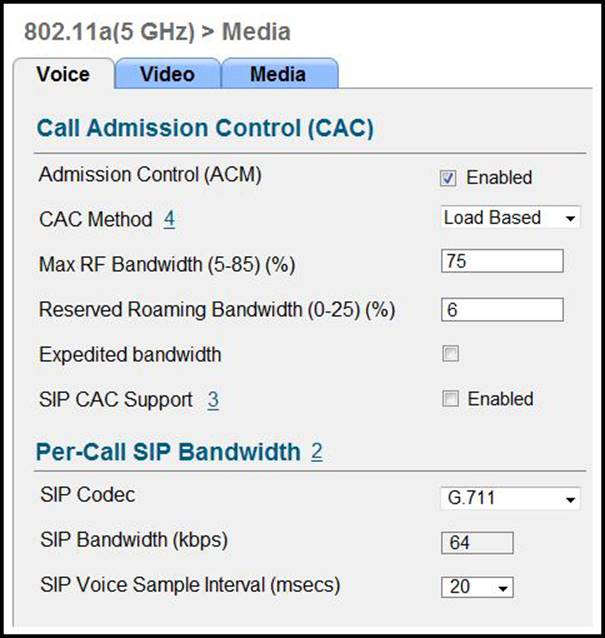Viewport: 605px width, 638px height.
Task: Open footnote 4 link beside CAC Method
Action: (x=169, y=219)
